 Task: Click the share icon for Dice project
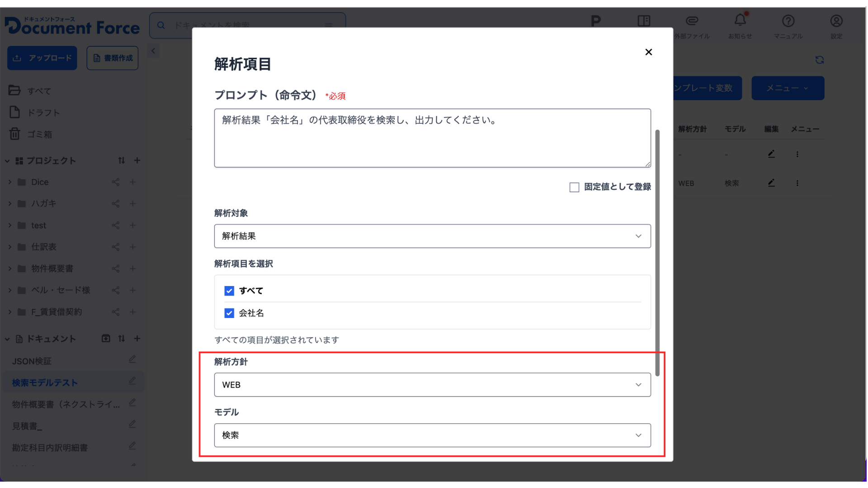pos(116,183)
